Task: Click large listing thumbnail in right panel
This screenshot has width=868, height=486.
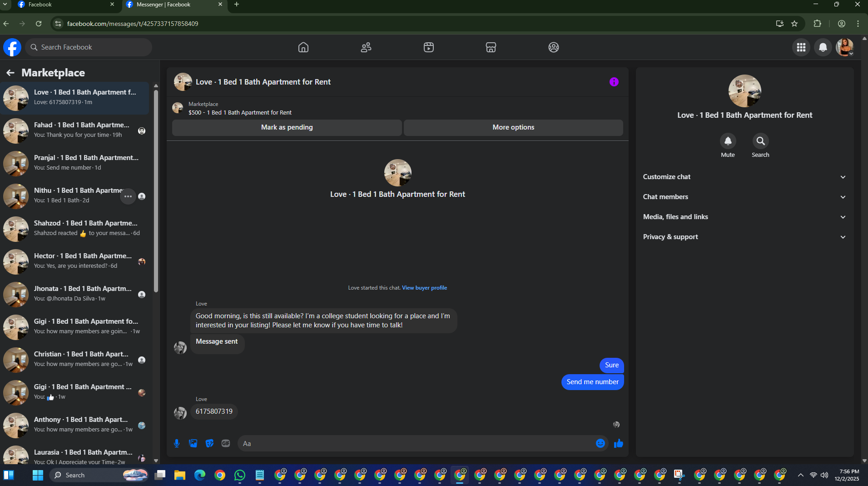Action: (x=745, y=91)
